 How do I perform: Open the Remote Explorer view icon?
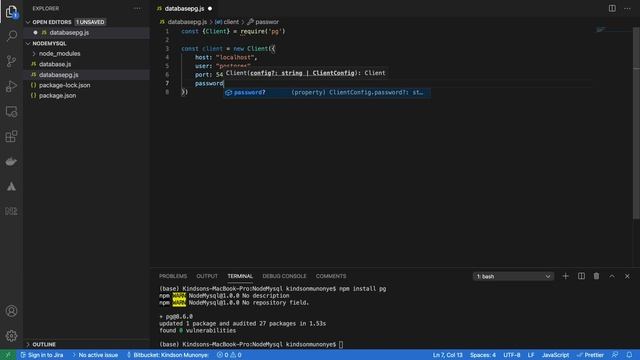coord(11,111)
